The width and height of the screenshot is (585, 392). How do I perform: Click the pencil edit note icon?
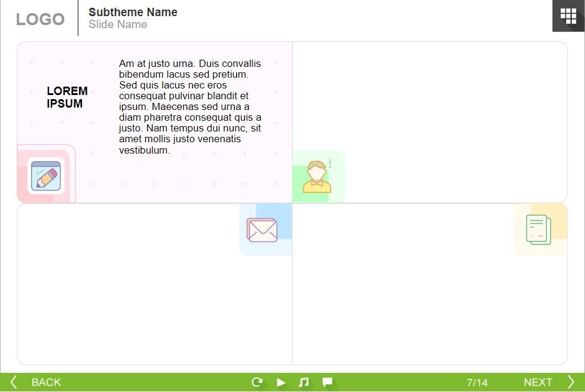click(46, 176)
